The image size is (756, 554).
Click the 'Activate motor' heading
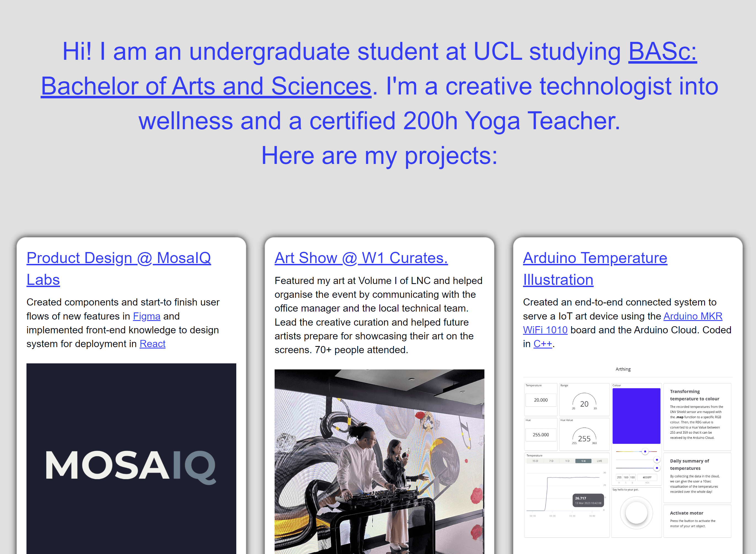tap(686, 513)
